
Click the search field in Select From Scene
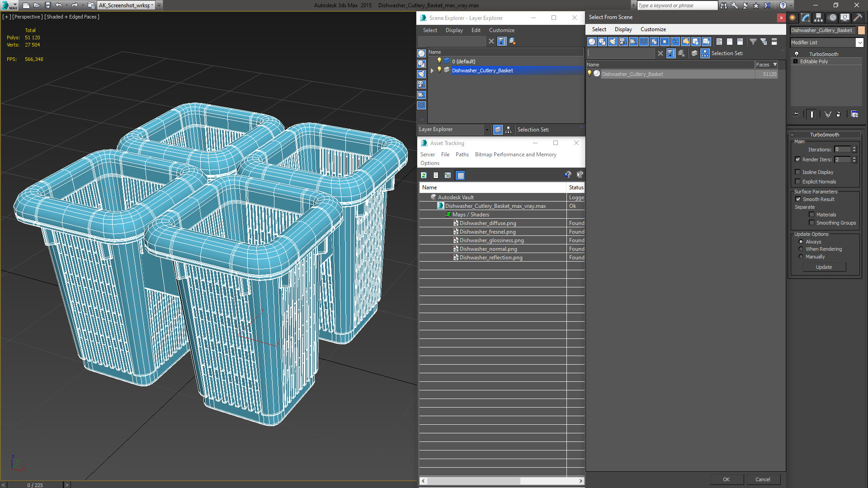click(621, 53)
